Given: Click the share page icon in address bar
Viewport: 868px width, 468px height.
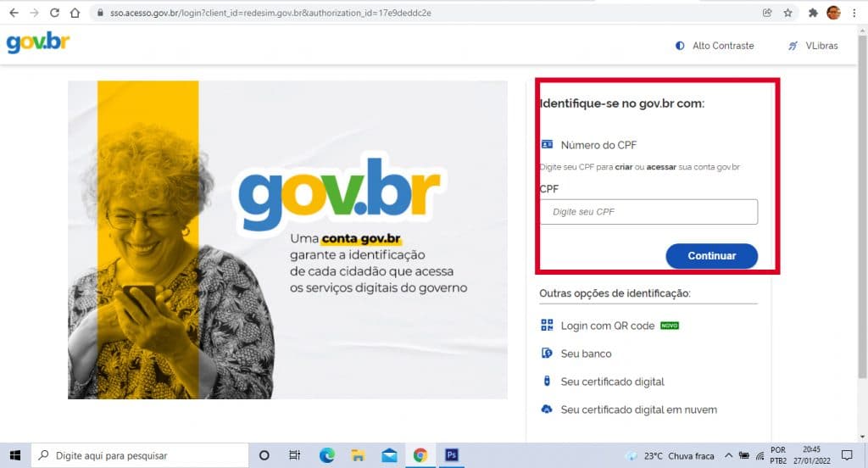Looking at the screenshot, I should pyautogui.click(x=767, y=13).
